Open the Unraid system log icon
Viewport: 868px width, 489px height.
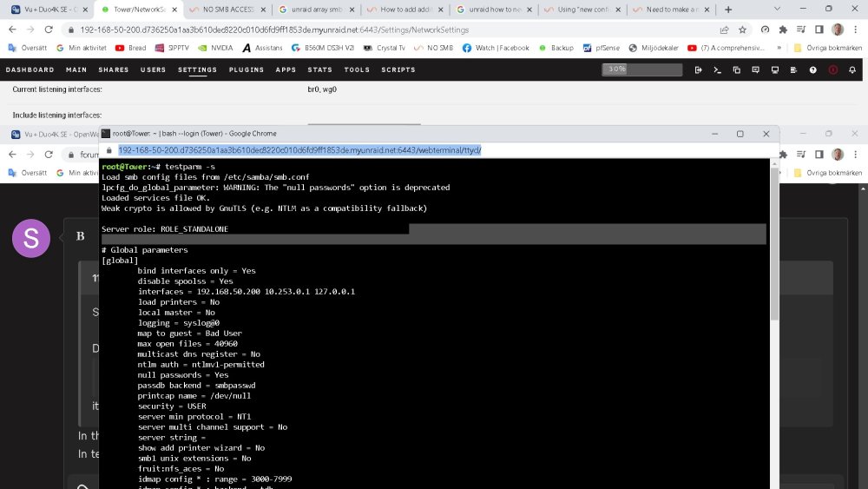tap(793, 69)
